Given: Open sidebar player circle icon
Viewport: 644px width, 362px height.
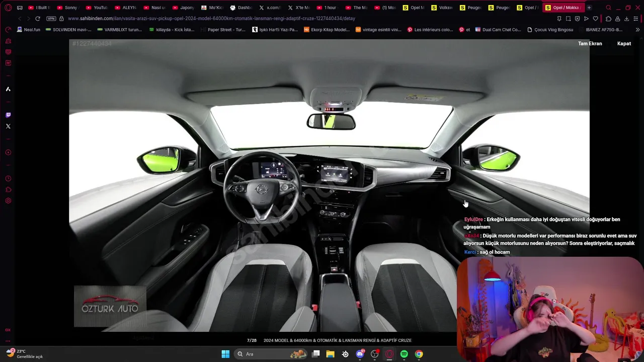Looking at the screenshot, I should pyautogui.click(x=8, y=152).
